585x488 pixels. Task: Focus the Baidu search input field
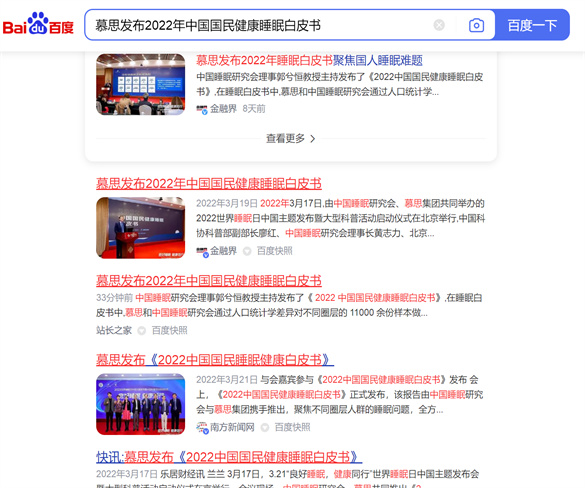pyautogui.click(x=261, y=25)
